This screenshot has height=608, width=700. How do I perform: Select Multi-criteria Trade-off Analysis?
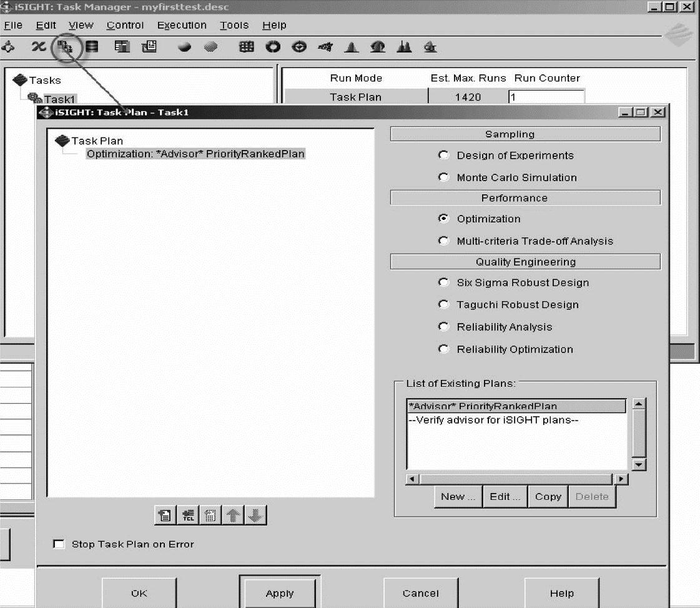[443, 241]
